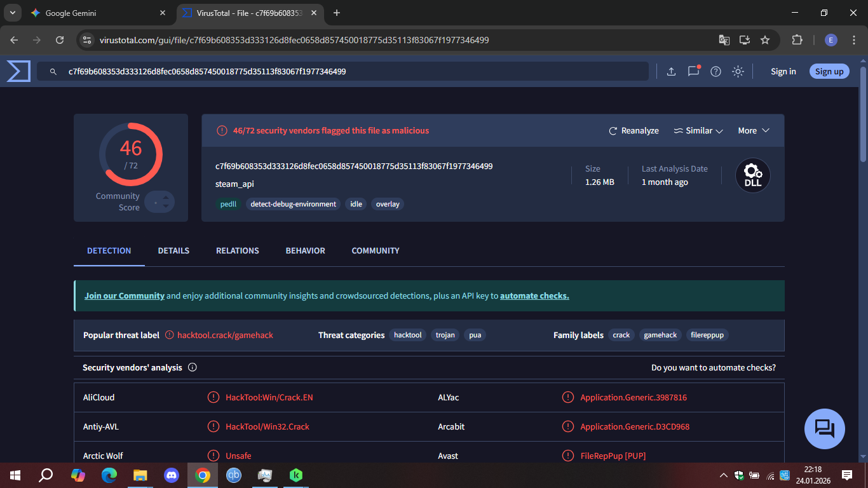The height and width of the screenshot is (488, 868).
Task: Click the pedll tag
Action: pyautogui.click(x=228, y=204)
